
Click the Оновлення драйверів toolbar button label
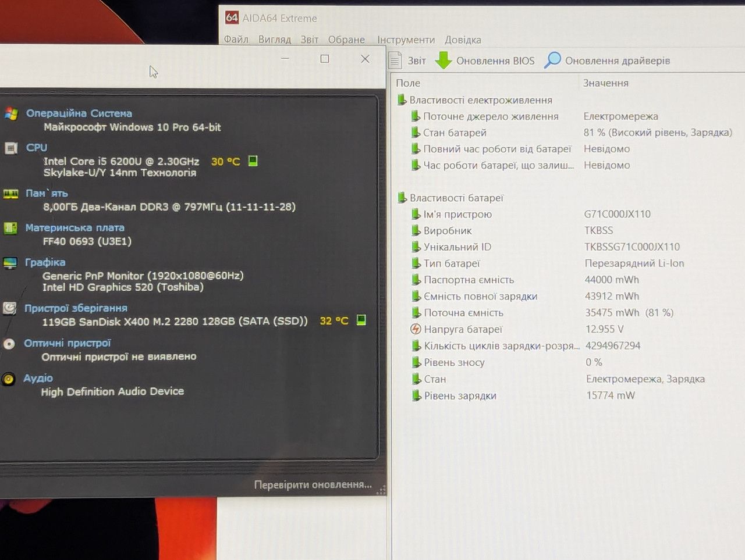618,60
